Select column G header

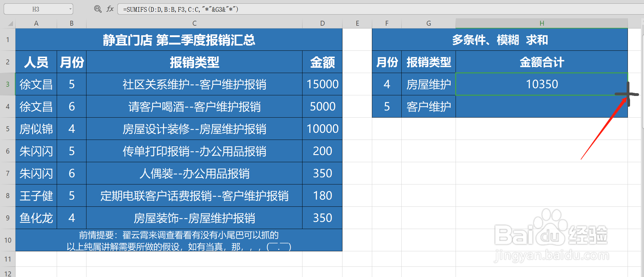coord(429,23)
